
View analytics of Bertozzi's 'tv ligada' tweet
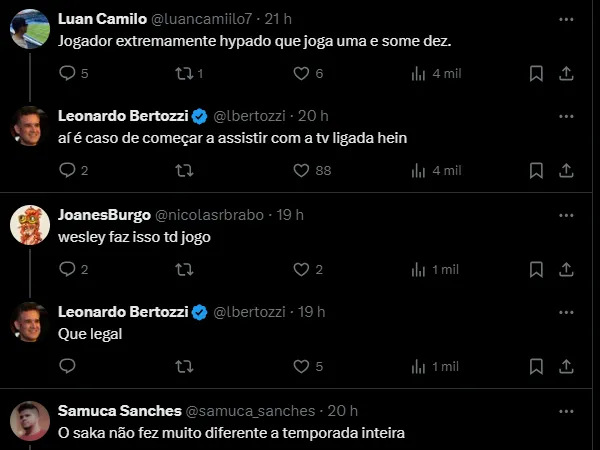click(419, 171)
